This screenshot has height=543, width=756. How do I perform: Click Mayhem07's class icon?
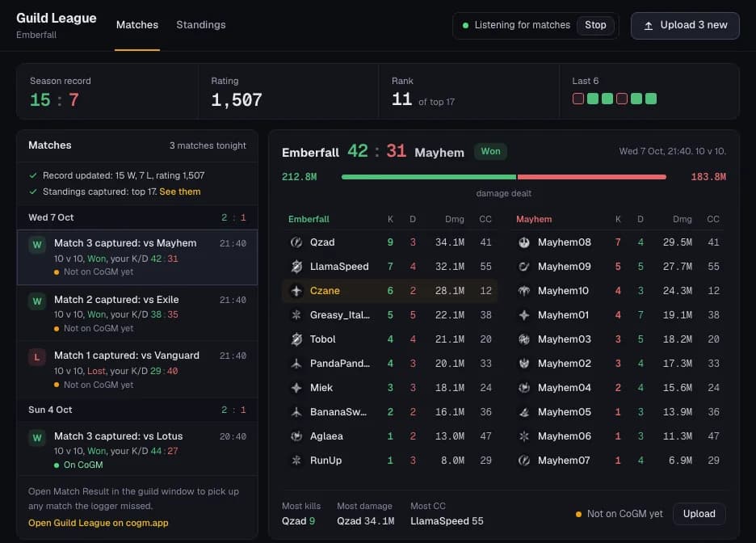coord(523,461)
